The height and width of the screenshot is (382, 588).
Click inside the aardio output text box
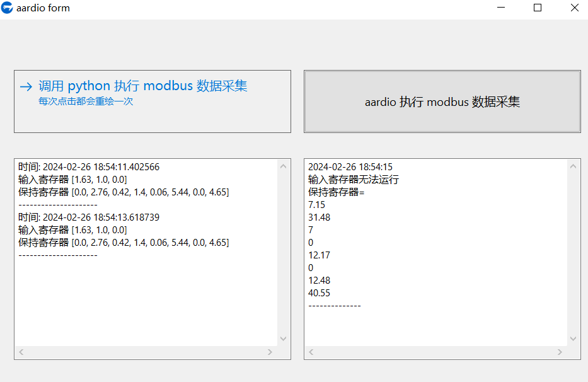coord(435,253)
